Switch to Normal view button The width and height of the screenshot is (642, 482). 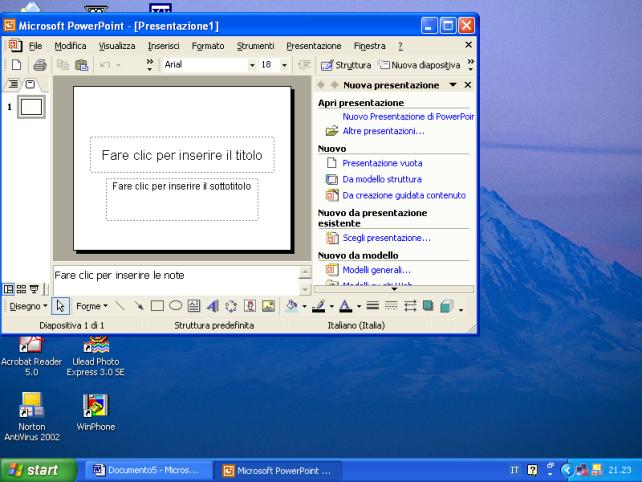point(8,289)
